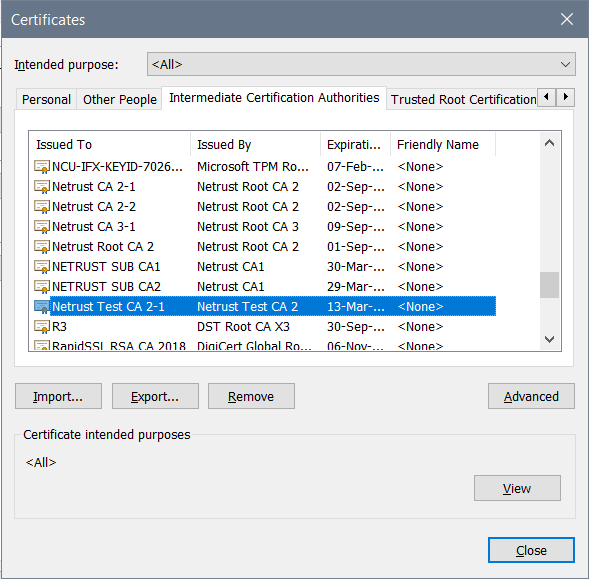Image resolution: width=589 pixels, height=579 pixels.
Task: Click the X in the title bar
Action: tap(567, 19)
